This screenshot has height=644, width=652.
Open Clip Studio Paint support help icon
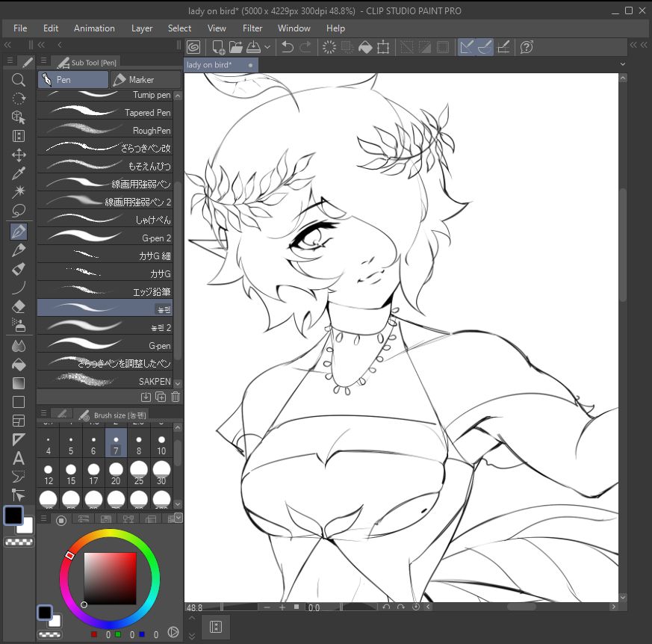pyautogui.click(x=527, y=47)
